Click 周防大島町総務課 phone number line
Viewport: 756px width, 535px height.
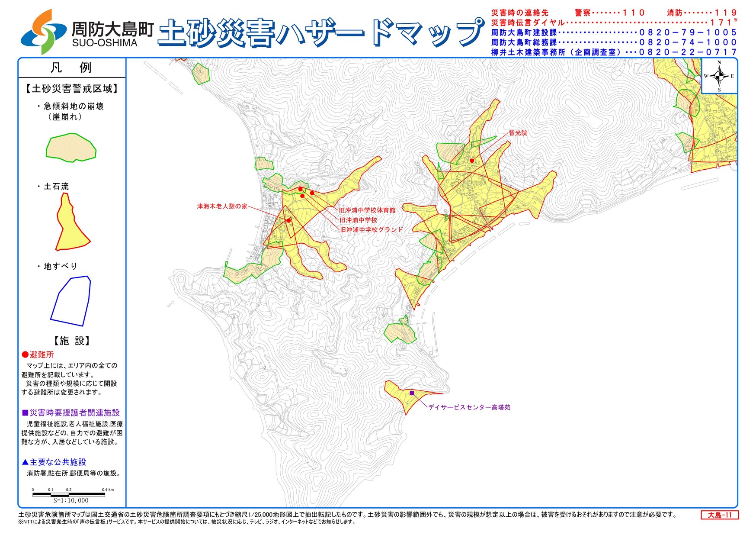pyautogui.click(x=614, y=42)
